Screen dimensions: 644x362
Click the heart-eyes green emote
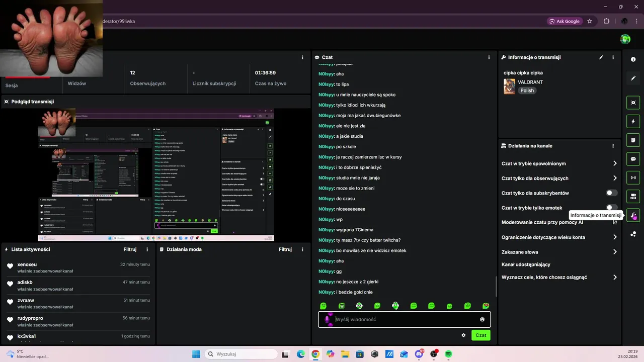pyautogui.click(x=486, y=306)
